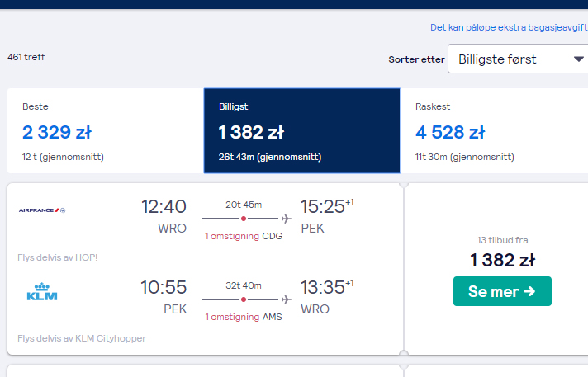
Task: Click the Air France logo
Action: tap(42, 210)
